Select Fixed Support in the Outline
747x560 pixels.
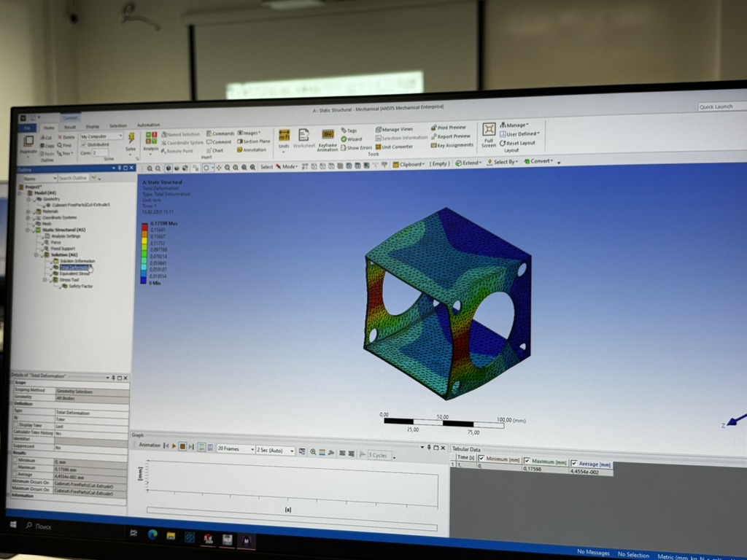pyautogui.click(x=63, y=249)
